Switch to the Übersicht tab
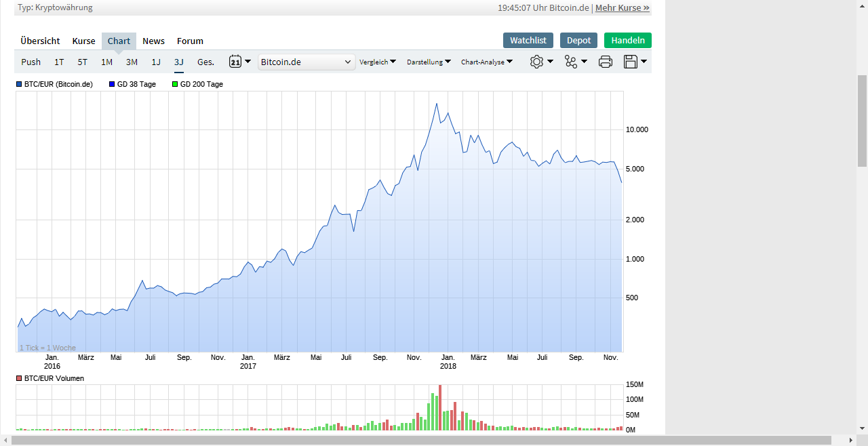This screenshot has width=868, height=446. [40, 41]
